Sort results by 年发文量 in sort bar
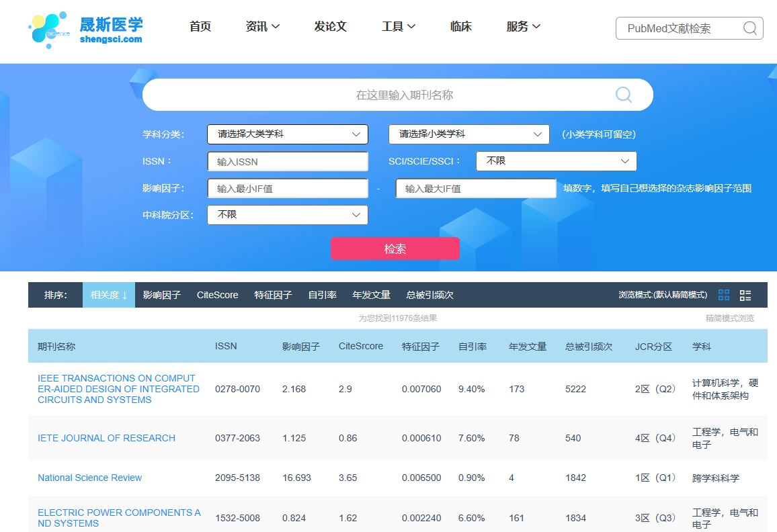The height and width of the screenshot is (532, 777). click(x=371, y=296)
